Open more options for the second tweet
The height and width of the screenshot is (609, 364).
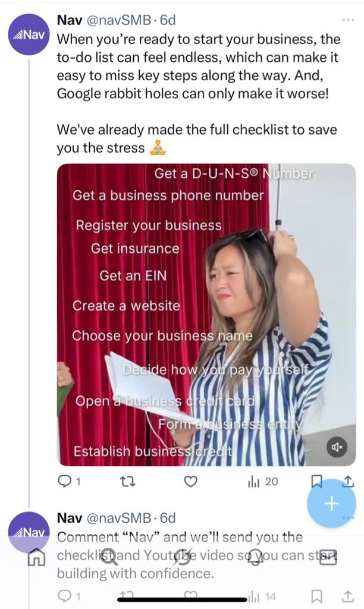349,518
